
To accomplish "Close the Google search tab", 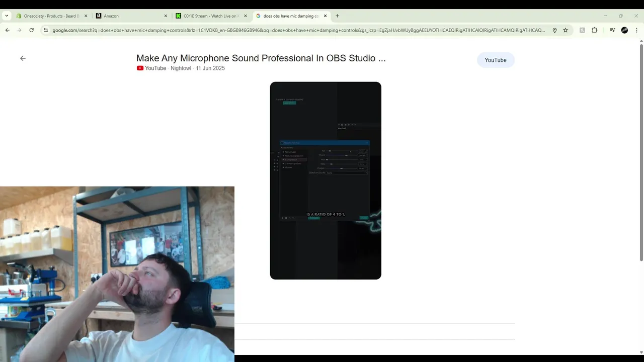I will click(x=325, y=16).
